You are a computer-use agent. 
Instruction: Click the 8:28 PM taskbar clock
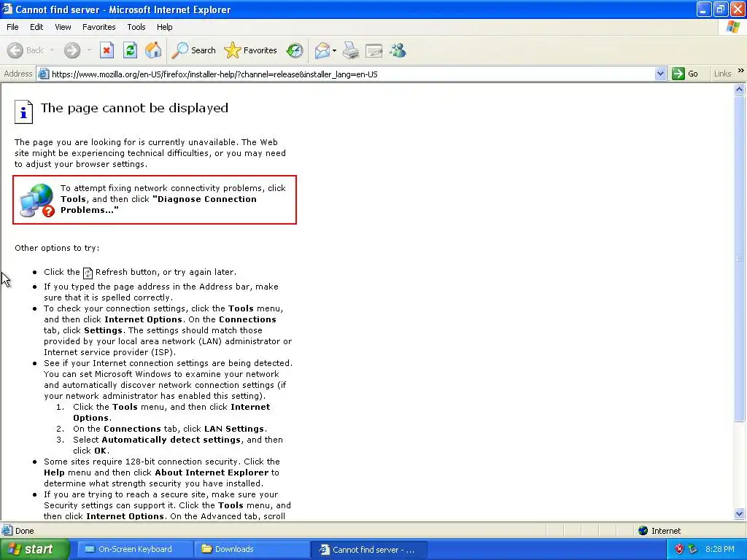pos(719,549)
